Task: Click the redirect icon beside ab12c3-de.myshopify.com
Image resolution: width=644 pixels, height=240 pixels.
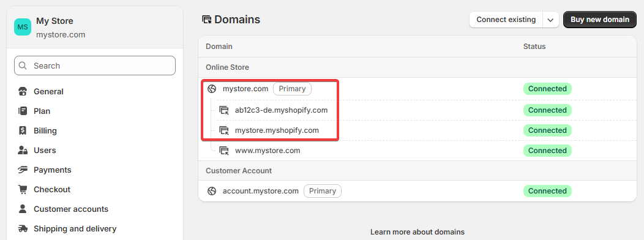Action: pos(224,110)
